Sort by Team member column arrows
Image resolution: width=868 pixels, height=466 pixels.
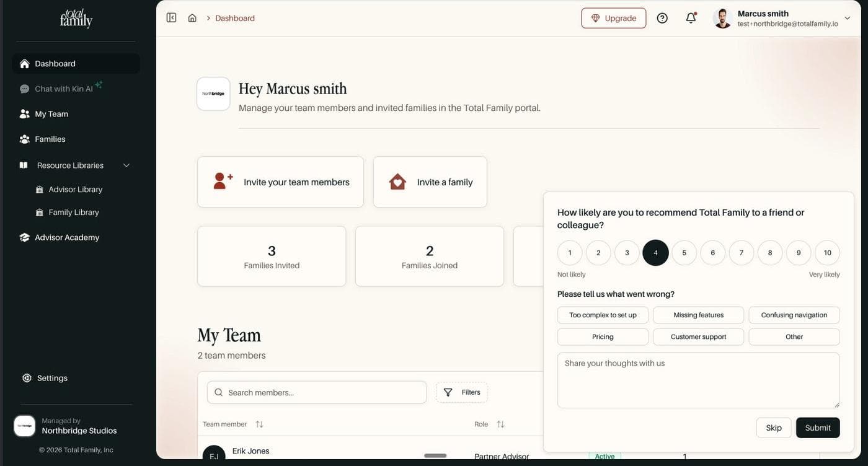259,424
